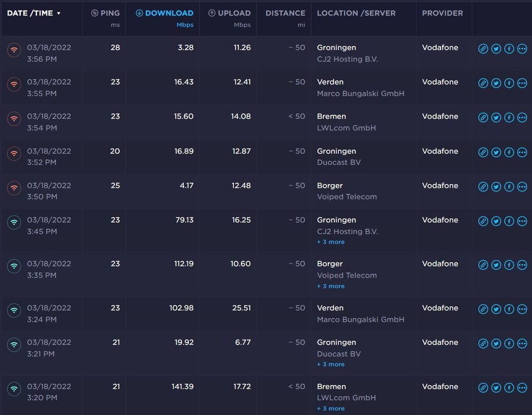Click Wi-Fi icon of 3:45 PM row
532x415 pixels.
tap(14, 222)
